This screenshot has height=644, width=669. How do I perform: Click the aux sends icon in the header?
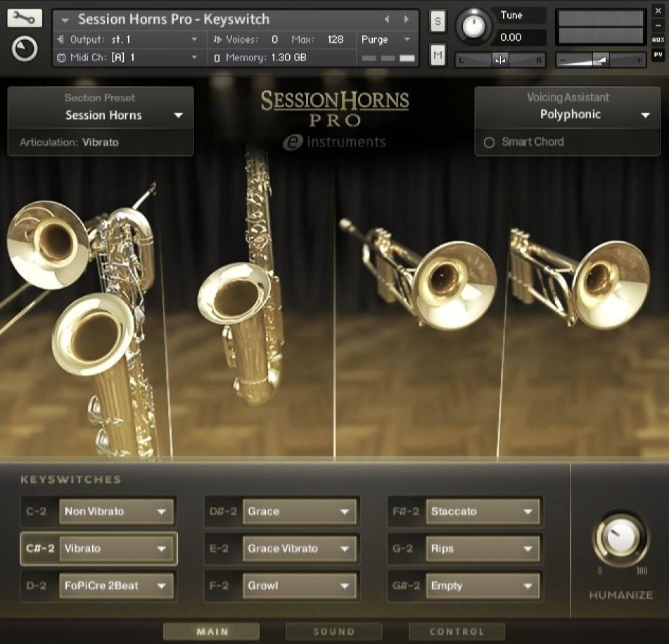(659, 40)
